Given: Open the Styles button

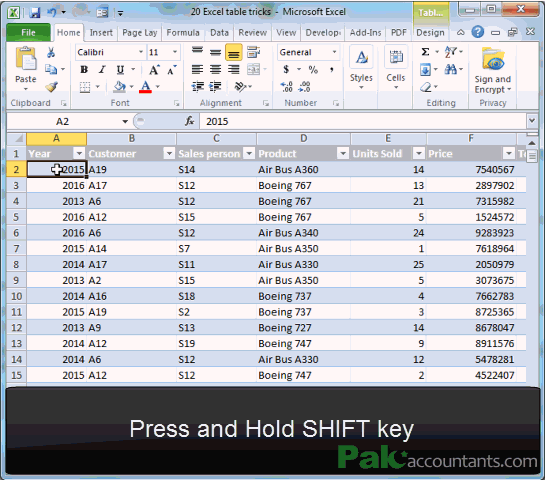Looking at the screenshot, I should (361, 68).
